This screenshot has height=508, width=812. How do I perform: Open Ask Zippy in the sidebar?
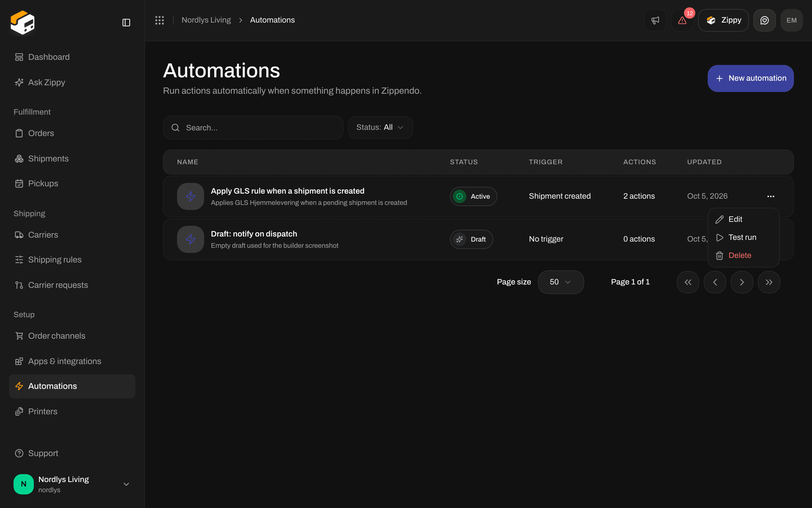72,82
